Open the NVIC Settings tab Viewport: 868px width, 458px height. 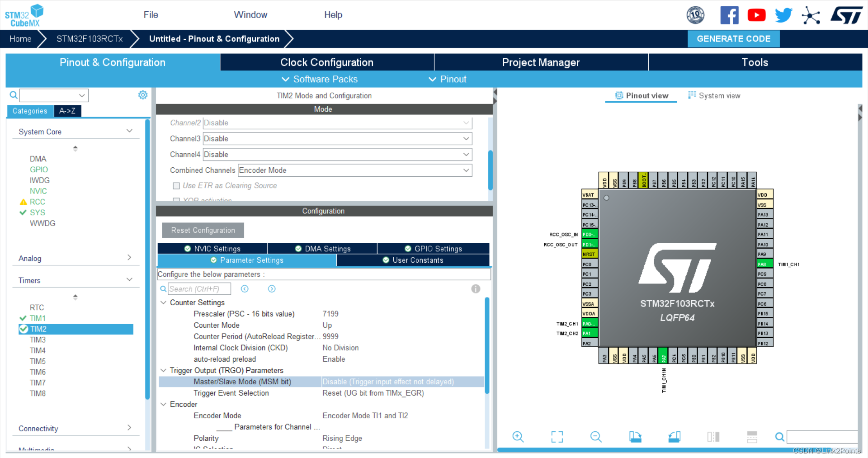[x=212, y=249]
